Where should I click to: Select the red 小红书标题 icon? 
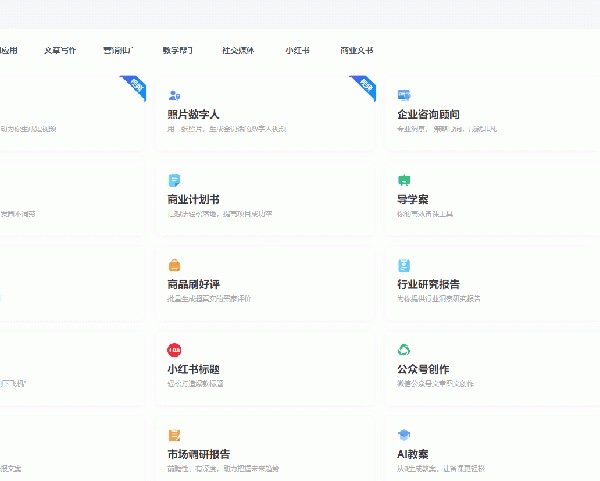pos(175,350)
